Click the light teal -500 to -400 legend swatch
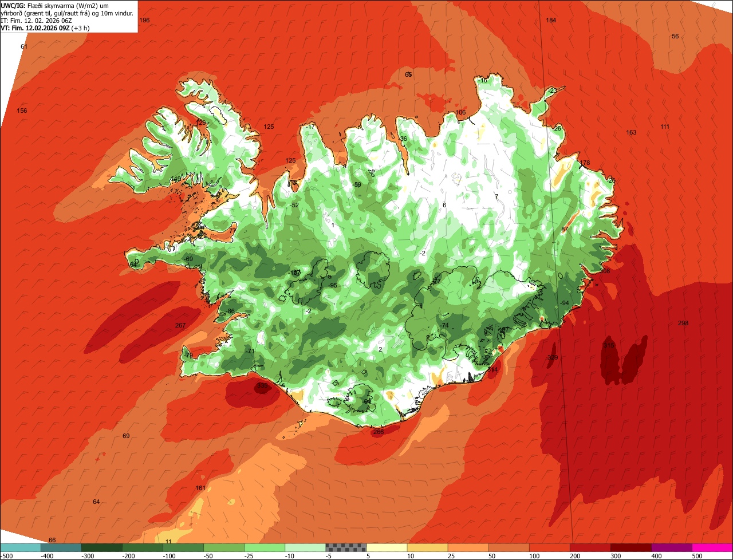Screen dimensions: 733x560 pyautogui.click(x=21, y=547)
